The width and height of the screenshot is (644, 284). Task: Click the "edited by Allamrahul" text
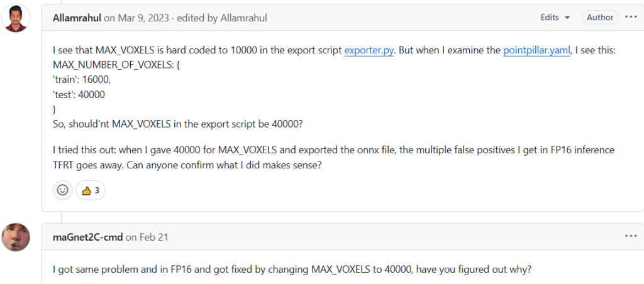coord(222,18)
